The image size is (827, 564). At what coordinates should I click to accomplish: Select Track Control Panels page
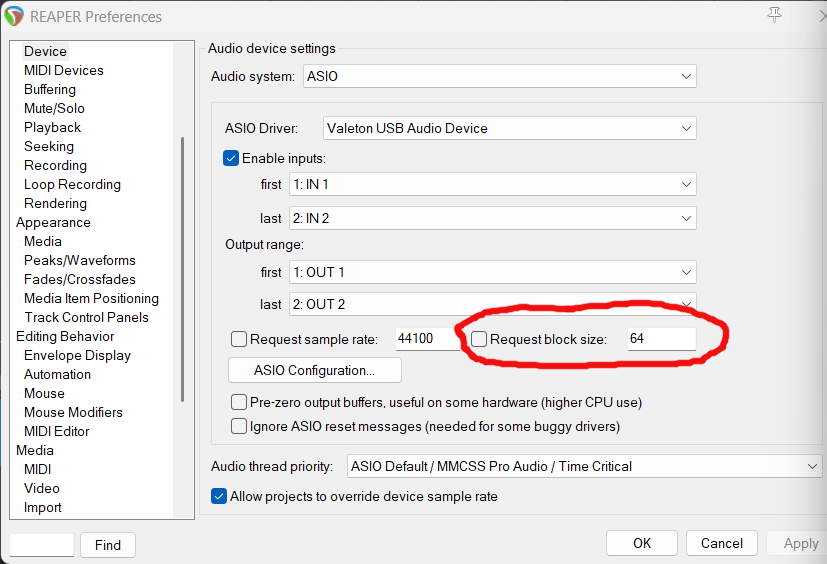pyautogui.click(x=86, y=317)
